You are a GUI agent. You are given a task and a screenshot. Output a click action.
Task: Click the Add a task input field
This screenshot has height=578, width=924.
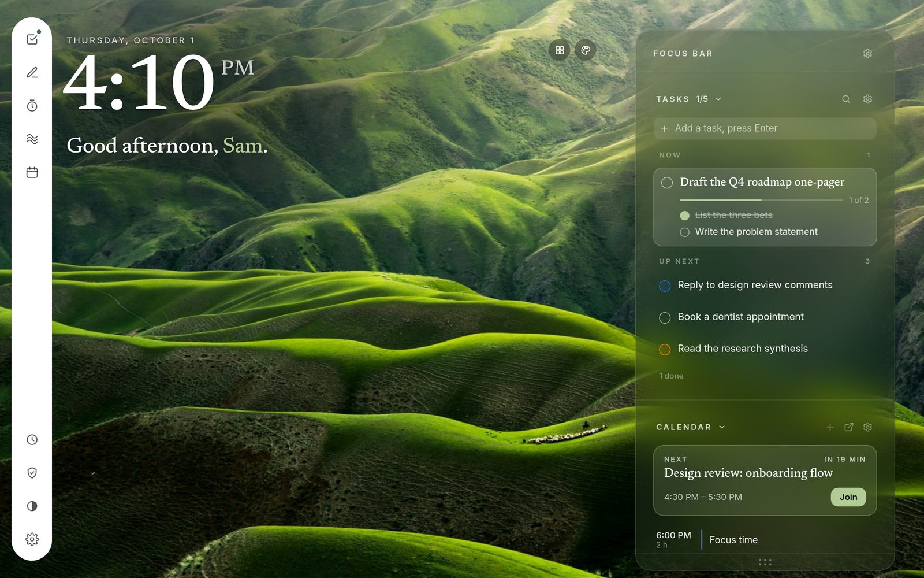[765, 128]
